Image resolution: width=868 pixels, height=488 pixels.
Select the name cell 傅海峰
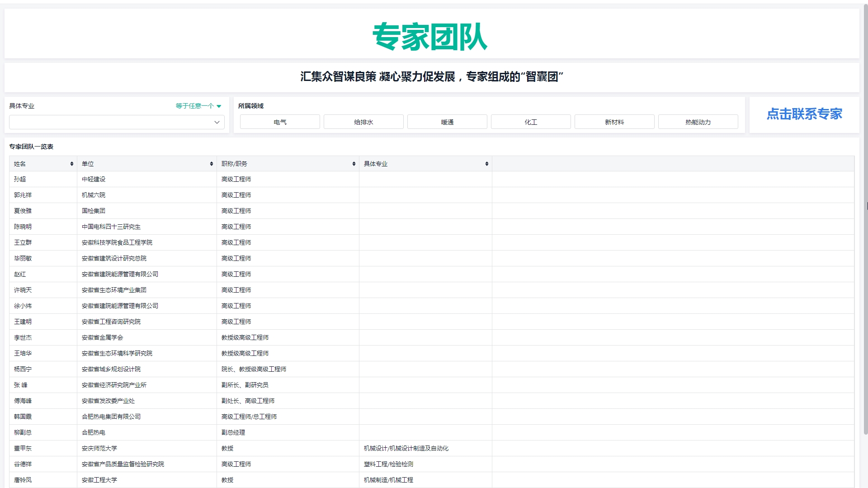(x=43, y=401)
